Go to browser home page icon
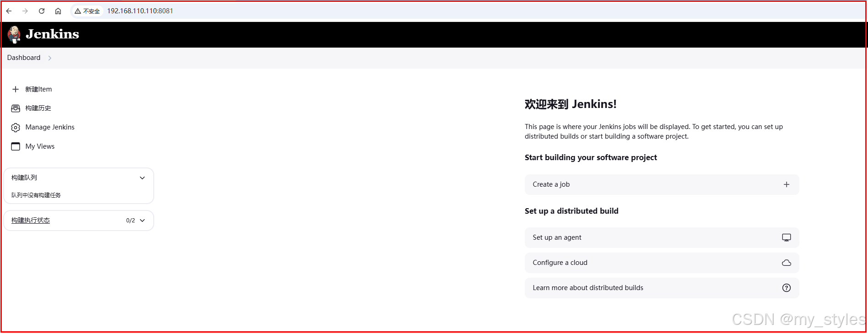868x334 pixels. pyautogui.click(x=58, y=11)
